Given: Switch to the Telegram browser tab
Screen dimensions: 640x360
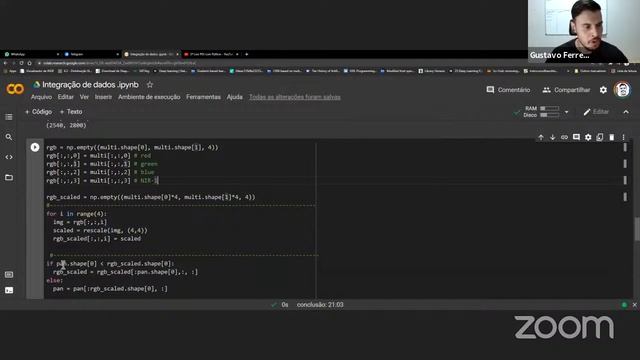Looking at the screenshot, I should 90,54.
